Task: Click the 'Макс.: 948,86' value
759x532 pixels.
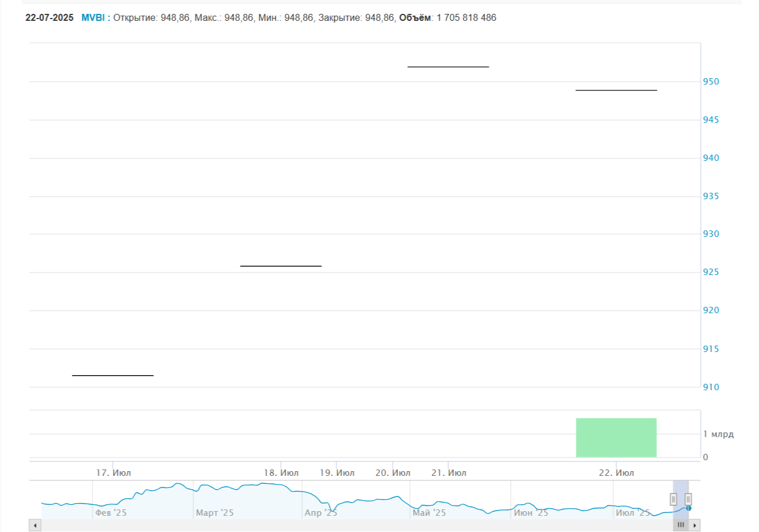Action: coord(224,18)
